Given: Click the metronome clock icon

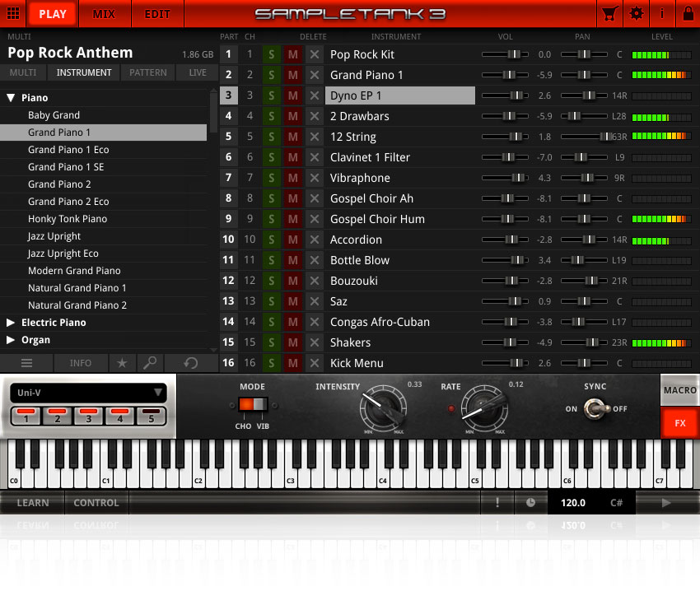Looking at the screenshot, I should tap(531, 502).
